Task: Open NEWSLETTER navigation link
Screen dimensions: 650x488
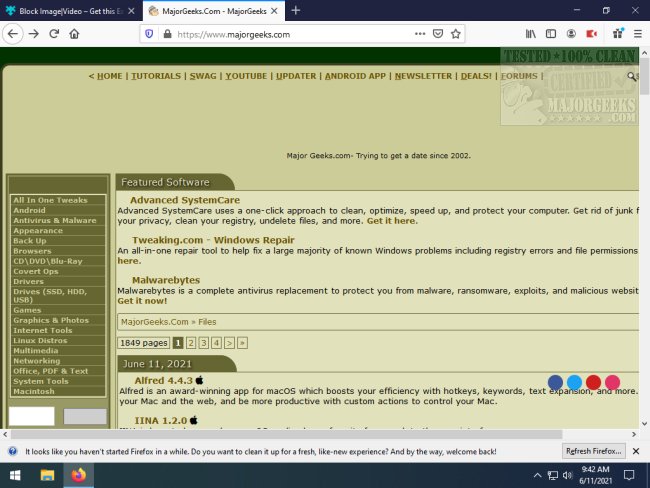Action: 423,76
